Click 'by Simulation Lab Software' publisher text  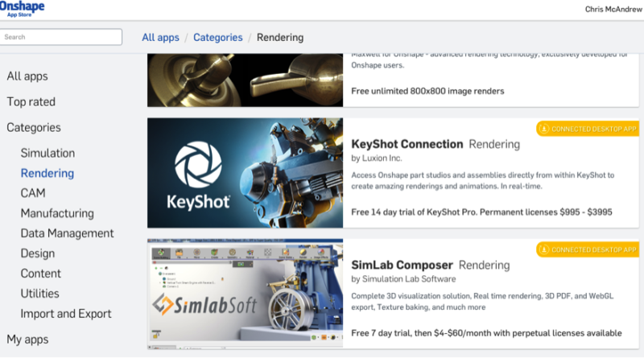(403, 279)
